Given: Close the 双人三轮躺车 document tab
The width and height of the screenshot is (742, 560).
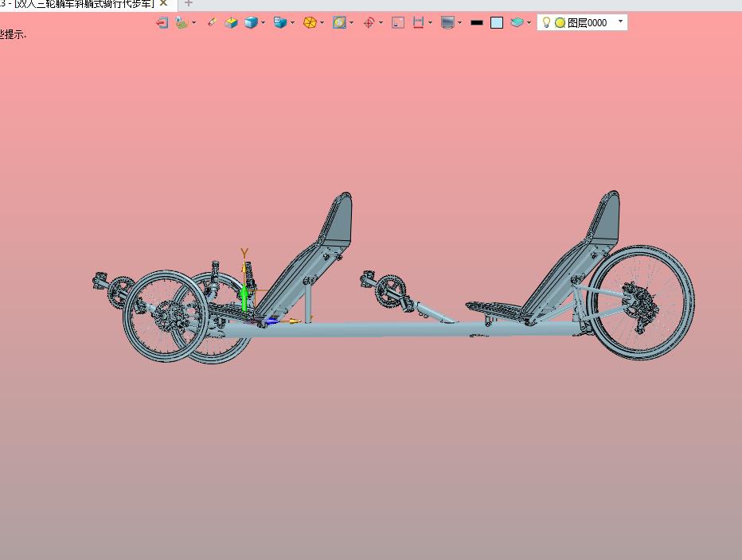Looking at the screenshot, I should click(x=164, y=3).
